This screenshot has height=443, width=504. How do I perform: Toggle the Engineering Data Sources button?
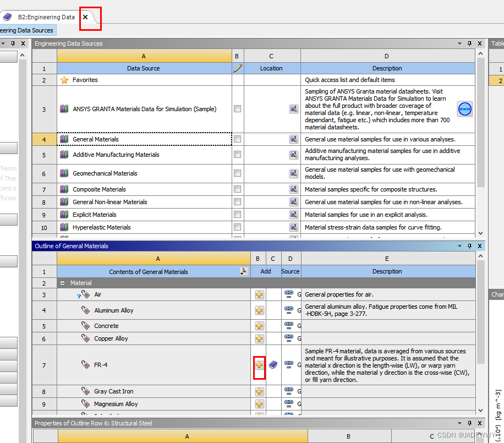point(28,30)
